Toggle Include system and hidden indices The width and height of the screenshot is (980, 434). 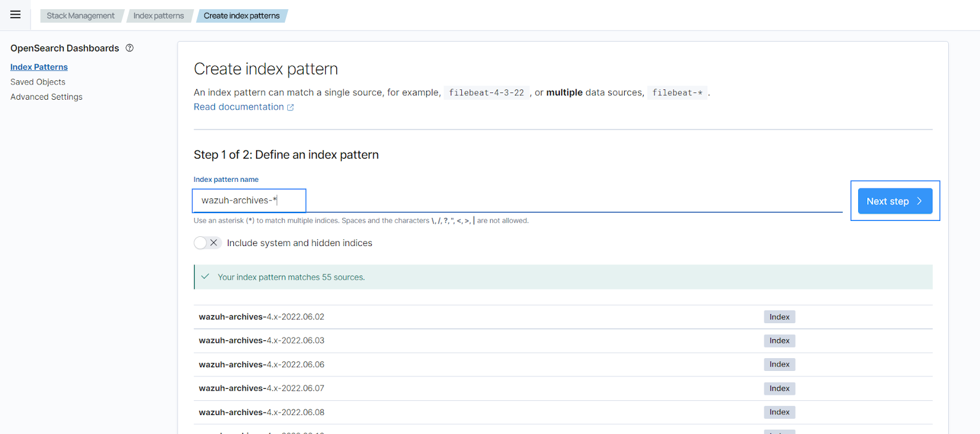click(x=207, y=243)
